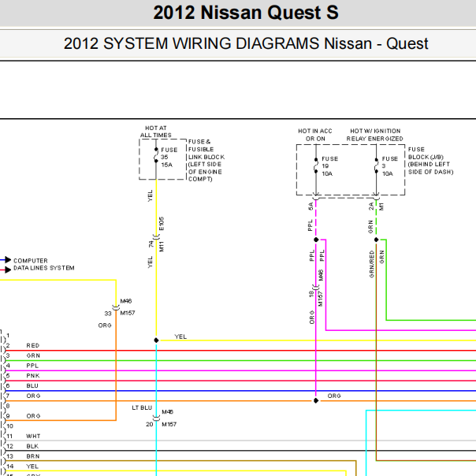Click the '2012 Nissan Quest S' title

[x=246, y=13]
